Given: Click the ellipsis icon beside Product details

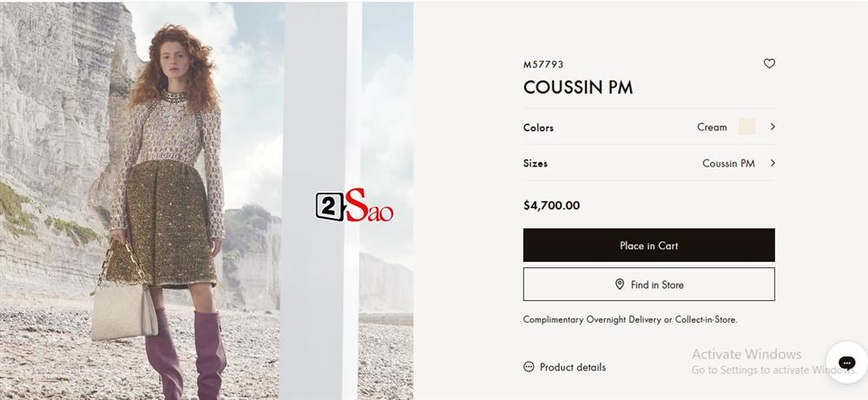Looking at the screenshot, I should pos(529,367).
